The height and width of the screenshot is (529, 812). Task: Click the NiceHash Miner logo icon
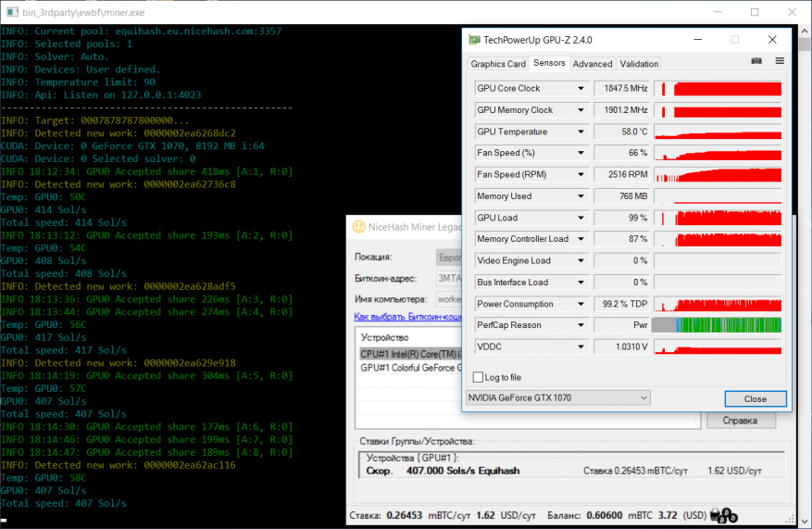tap(357, 227)
